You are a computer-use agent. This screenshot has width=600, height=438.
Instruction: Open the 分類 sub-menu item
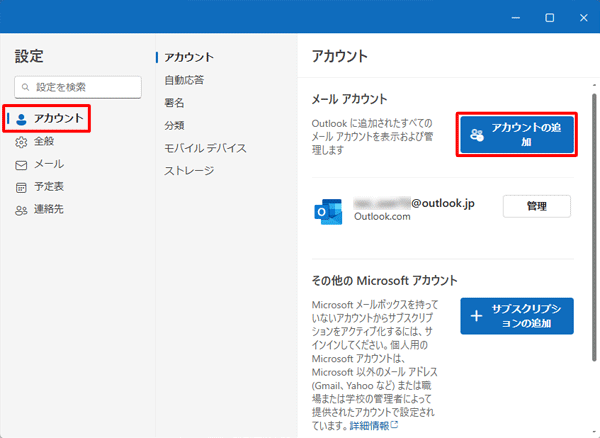(174, 125)
